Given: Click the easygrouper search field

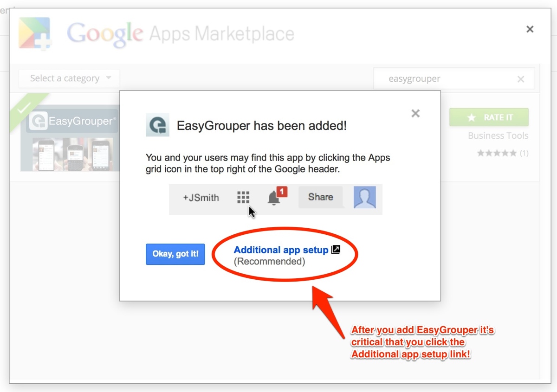Looking at the screenshot, I should click(454, 79).
